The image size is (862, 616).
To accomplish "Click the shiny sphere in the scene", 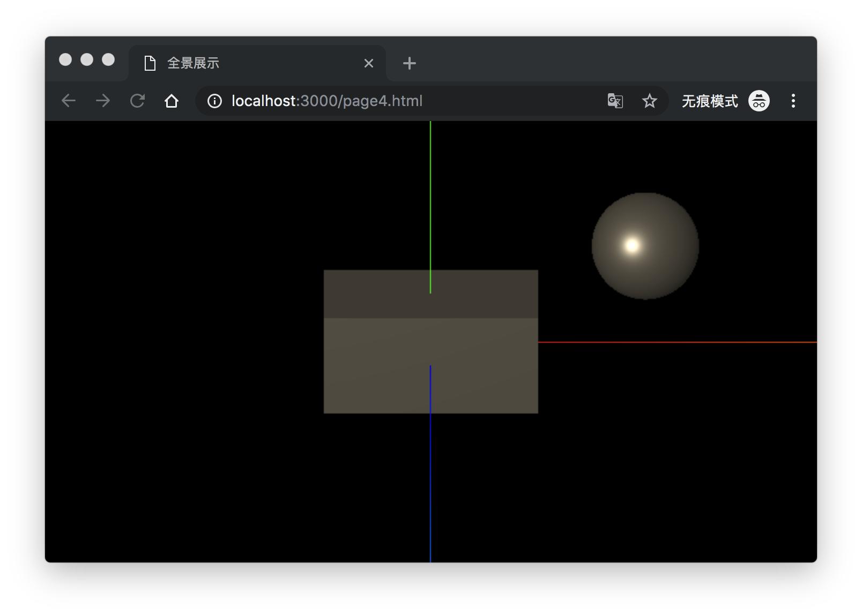I will 645,246.
